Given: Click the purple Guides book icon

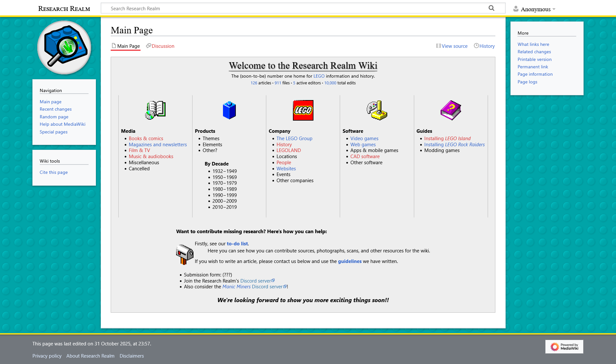Looking at the screenshot, I should tap(450, 110).
